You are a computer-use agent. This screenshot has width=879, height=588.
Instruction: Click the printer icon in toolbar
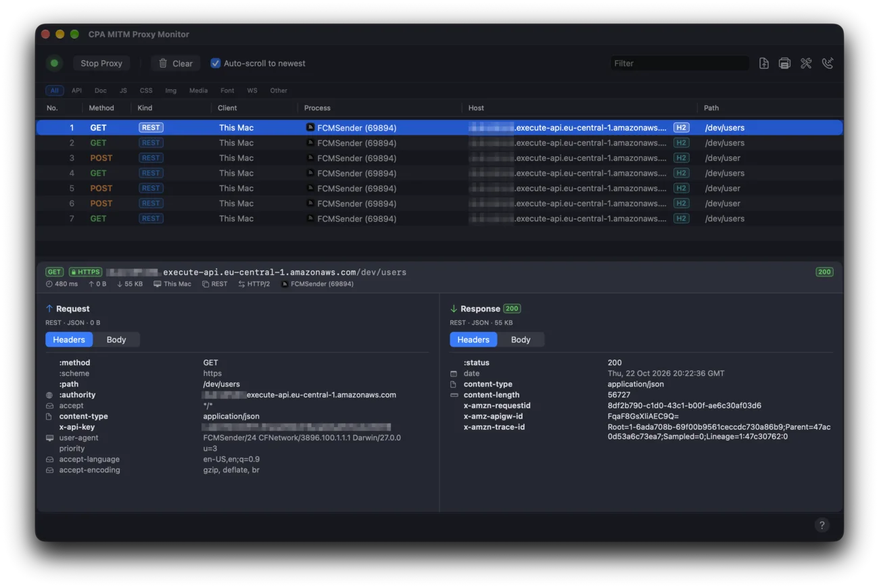pyautogui.click(x=784, y=64)
